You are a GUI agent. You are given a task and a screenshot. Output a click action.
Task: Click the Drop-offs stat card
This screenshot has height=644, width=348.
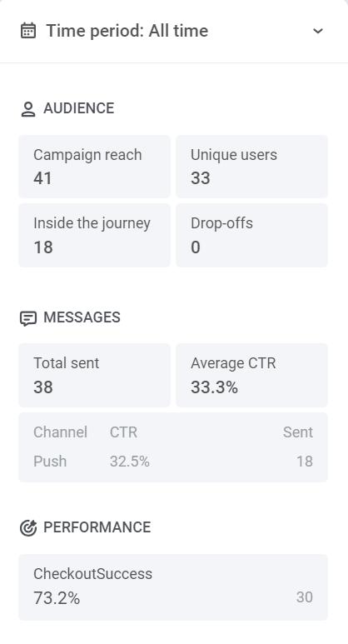251,235
